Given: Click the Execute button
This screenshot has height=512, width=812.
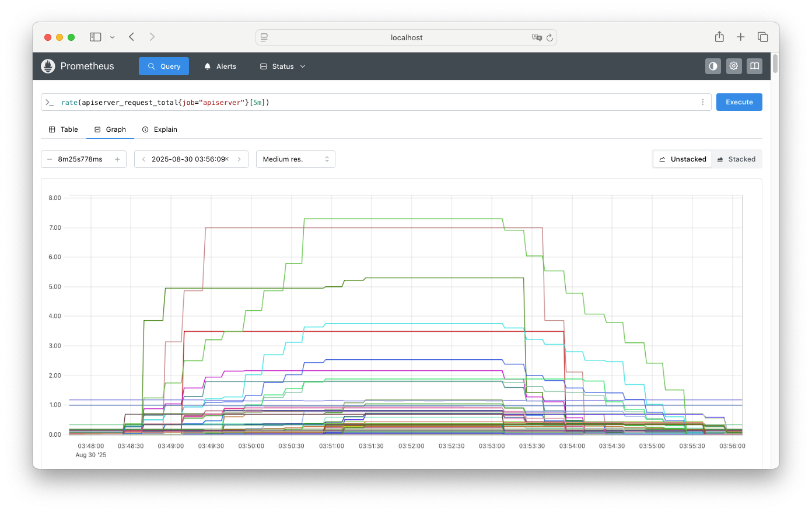Looking at the screenshot, I should pyautogui.click(x=739, y=102).
